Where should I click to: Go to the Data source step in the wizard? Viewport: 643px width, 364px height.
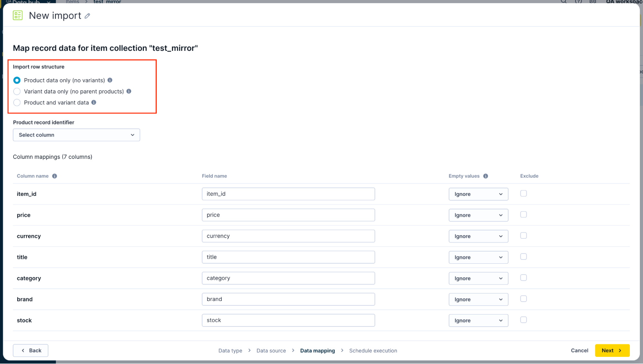[x=271, y=350]
